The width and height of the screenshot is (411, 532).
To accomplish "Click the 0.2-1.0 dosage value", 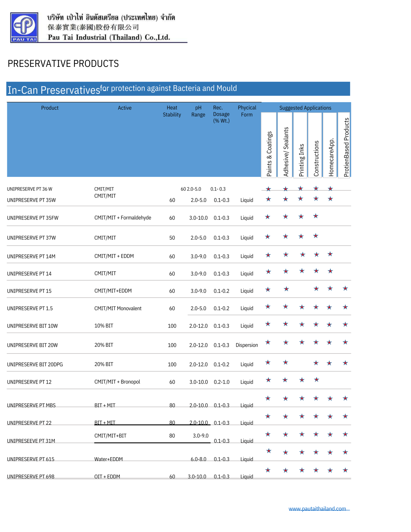I will (221, 382).
